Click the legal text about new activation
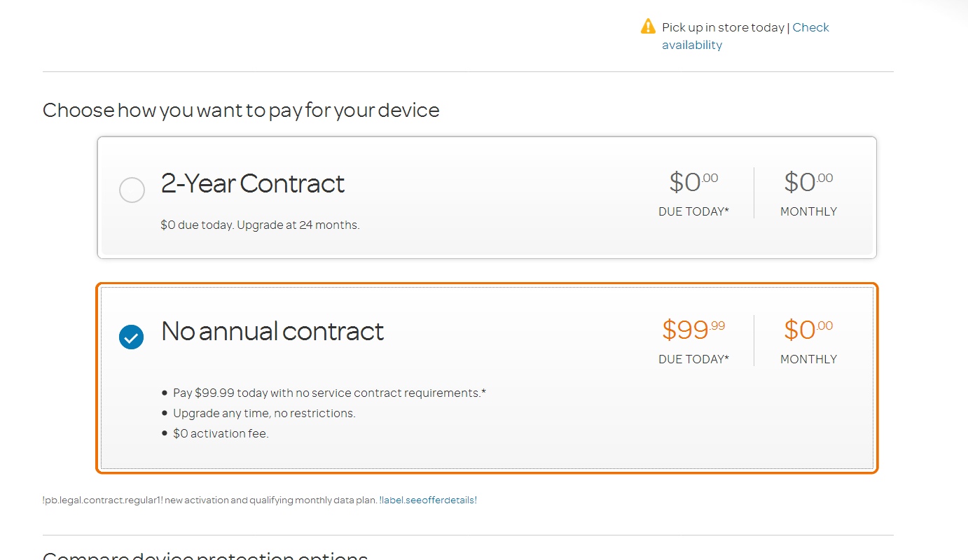Screen dimensions: 968x560 pyautogui.click(x=210, y=500)
